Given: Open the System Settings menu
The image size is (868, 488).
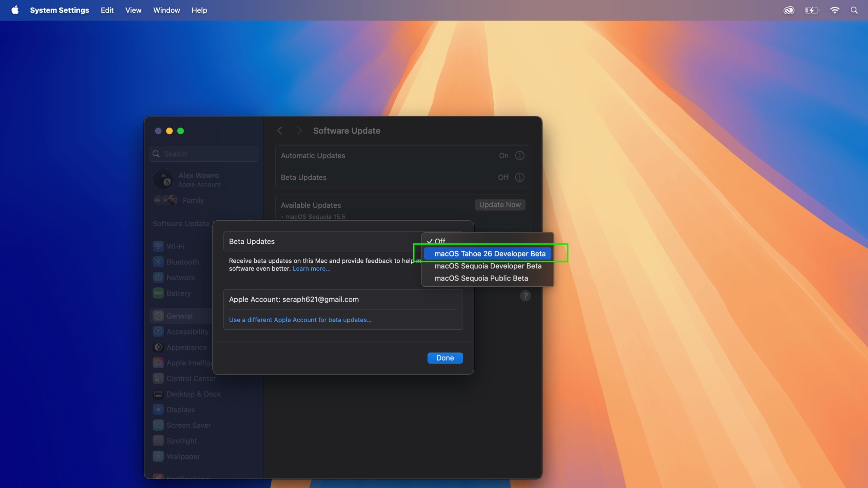Looking at the screenshot, I should (60, 10).
